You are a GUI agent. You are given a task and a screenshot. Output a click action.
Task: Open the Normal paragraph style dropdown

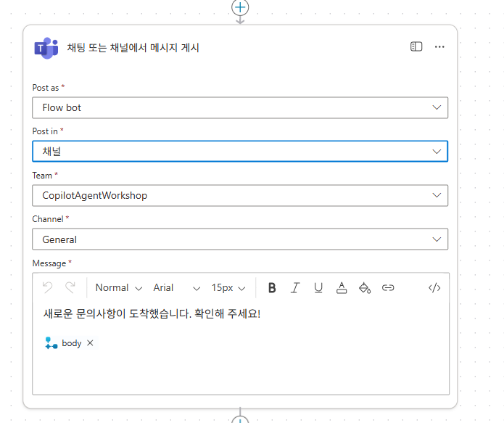coord(119,287)
